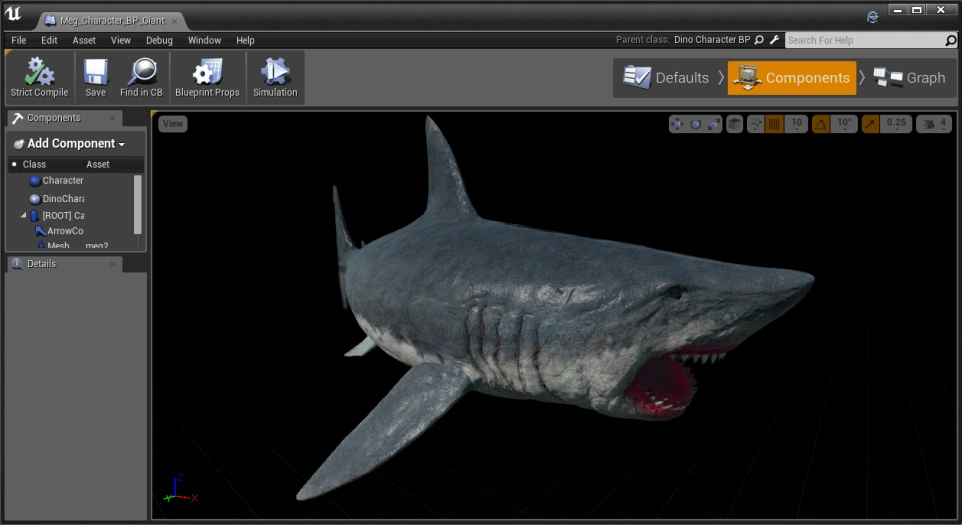Select the translate gizmo mode icon

point(677,124)
